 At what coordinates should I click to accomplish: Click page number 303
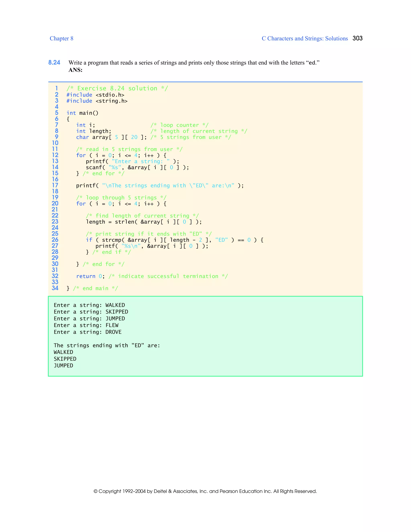pyautogui.click(x=357, y=38)
